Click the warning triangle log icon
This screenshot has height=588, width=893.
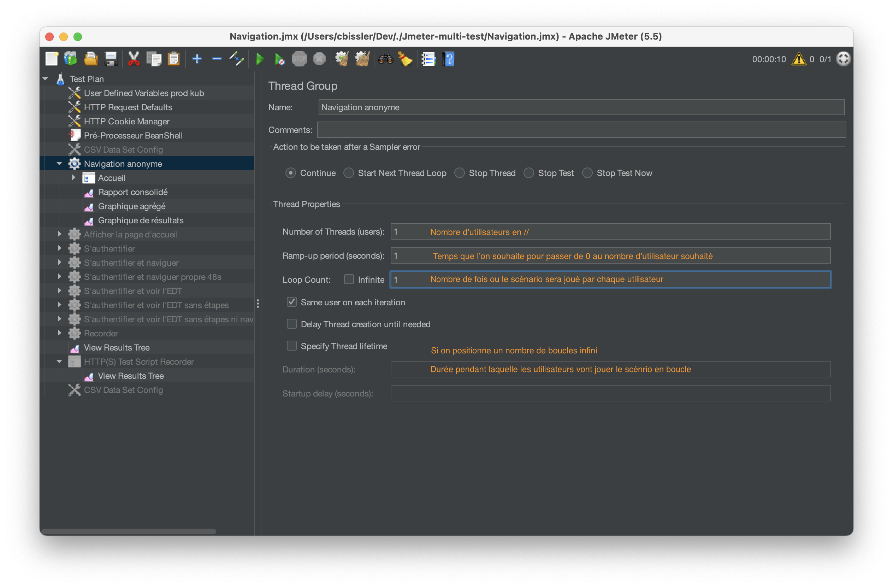click(x=798, y=59)
